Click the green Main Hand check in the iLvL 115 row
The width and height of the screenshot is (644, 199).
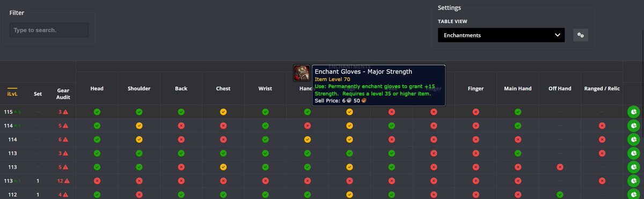(x=517, y=112)
